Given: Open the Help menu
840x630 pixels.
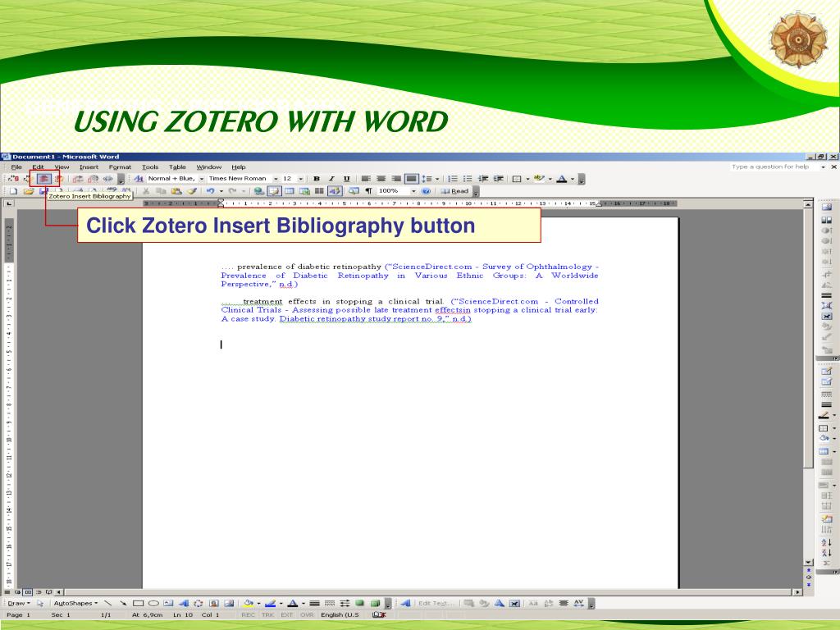Looking at the screenshot, I should (x=239, y=167).
